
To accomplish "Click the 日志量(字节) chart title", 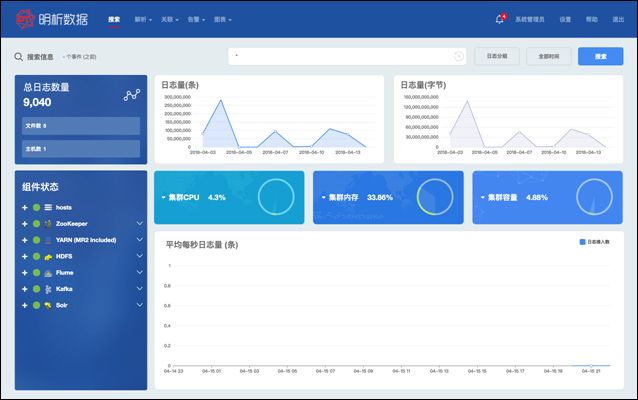I will click(423, 85).
